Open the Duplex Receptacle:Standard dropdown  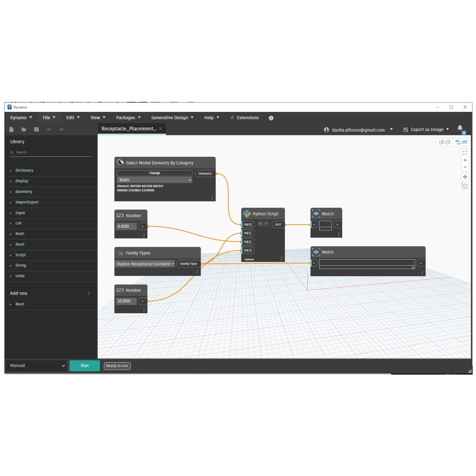tap(146, 264)
